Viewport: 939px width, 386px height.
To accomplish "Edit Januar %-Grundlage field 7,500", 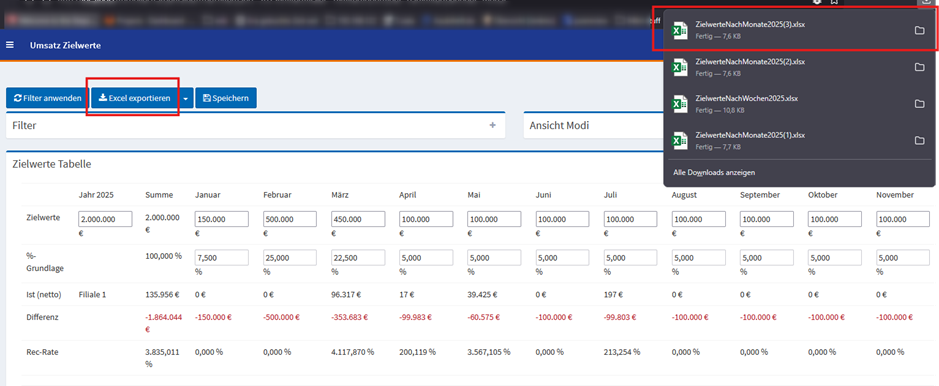I will 222,258.
